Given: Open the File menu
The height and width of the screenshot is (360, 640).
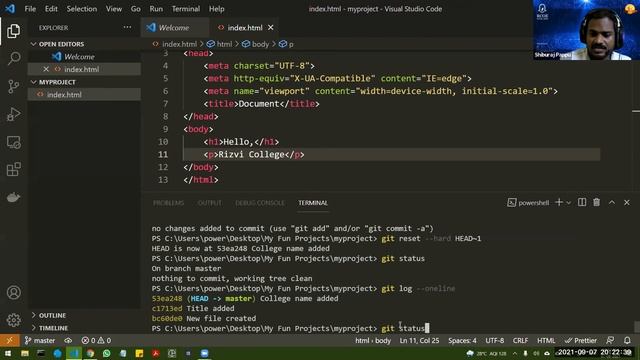Looking at the screenshot, I should pos(30,9).
